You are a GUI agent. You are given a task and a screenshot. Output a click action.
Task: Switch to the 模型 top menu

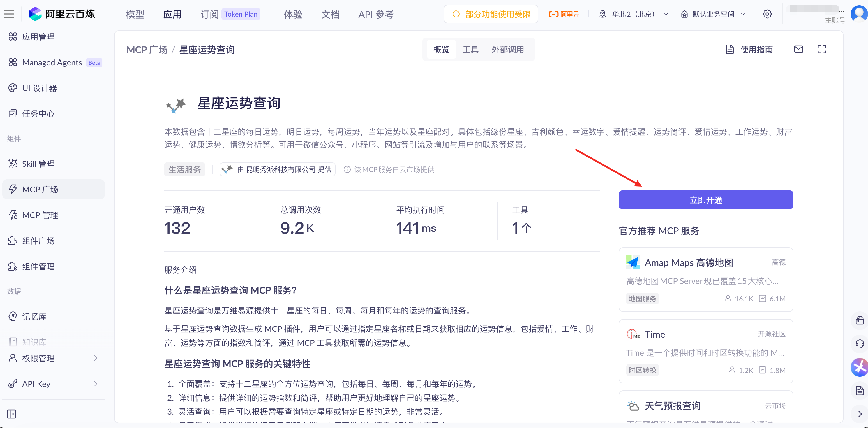[x=135, y=15]
